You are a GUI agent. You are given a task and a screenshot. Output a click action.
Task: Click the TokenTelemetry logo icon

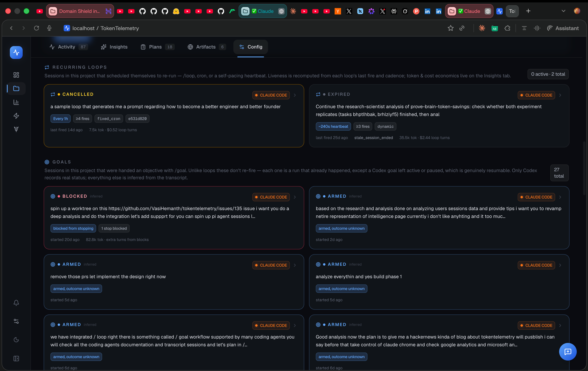[16, 52]
